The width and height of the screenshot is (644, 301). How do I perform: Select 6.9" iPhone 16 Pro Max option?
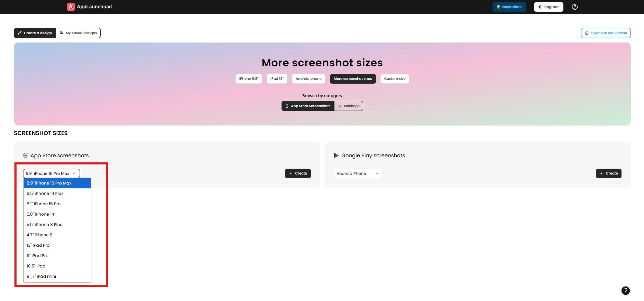[57, 183]
